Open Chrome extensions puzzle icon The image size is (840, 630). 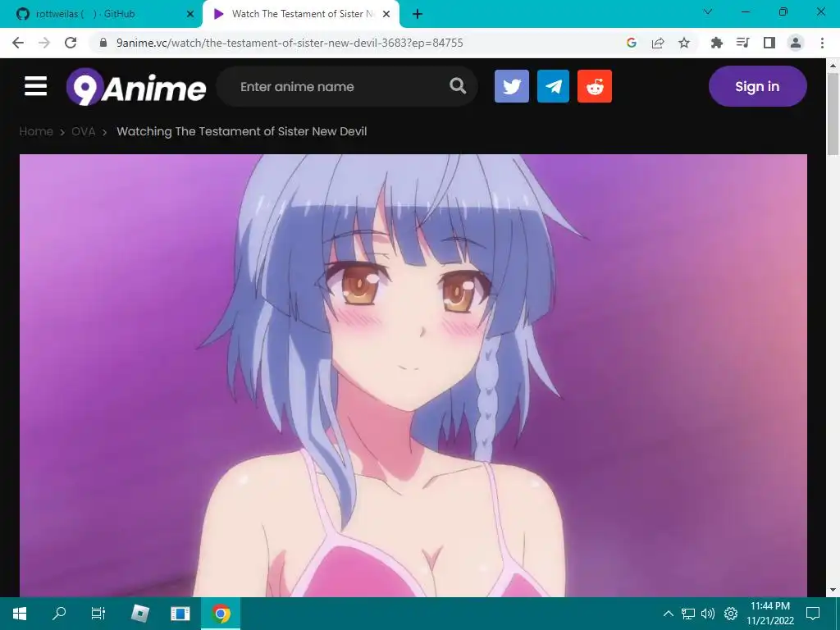point(716,43)
